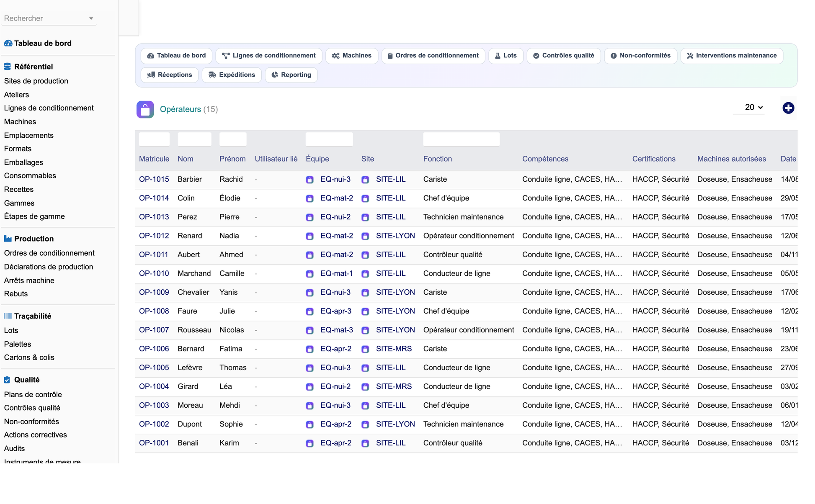Screen dimensions: 815x504
Task: Click the Équipe filter field
Action: 329,139
